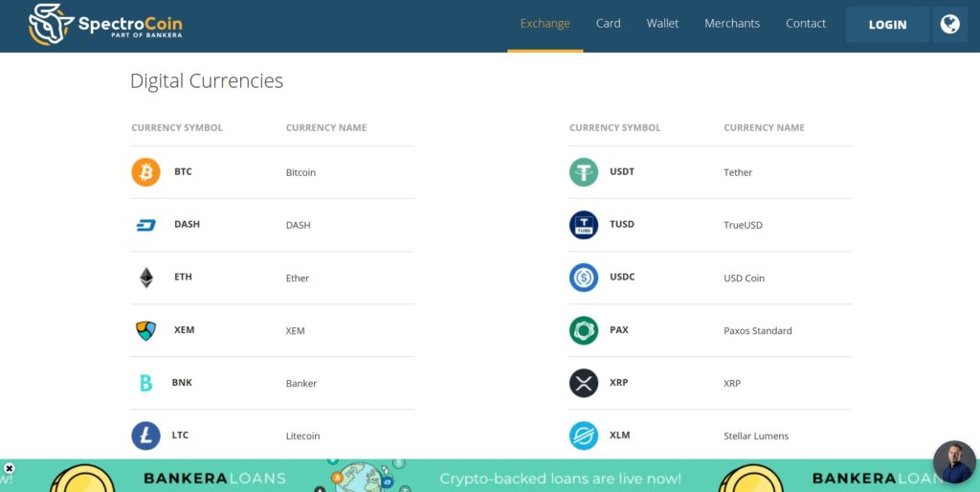Select the XRP symbol text

[619, 382]
